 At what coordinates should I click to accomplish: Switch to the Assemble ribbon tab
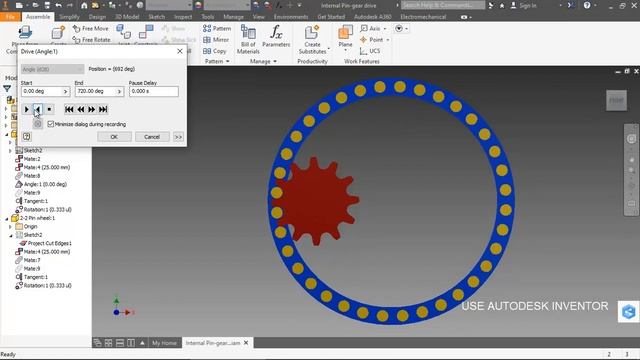click(38, 17)
